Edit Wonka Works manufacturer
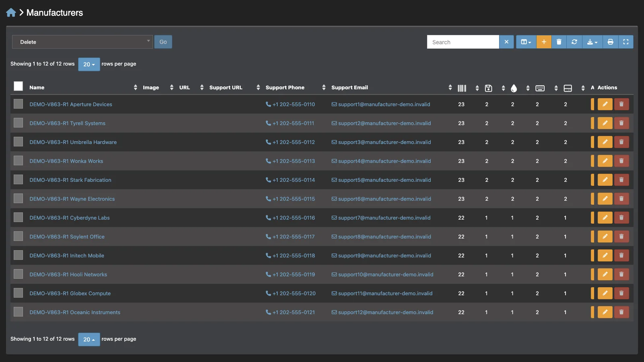Viewport: 644px width, 362px height. pos(605,161)
